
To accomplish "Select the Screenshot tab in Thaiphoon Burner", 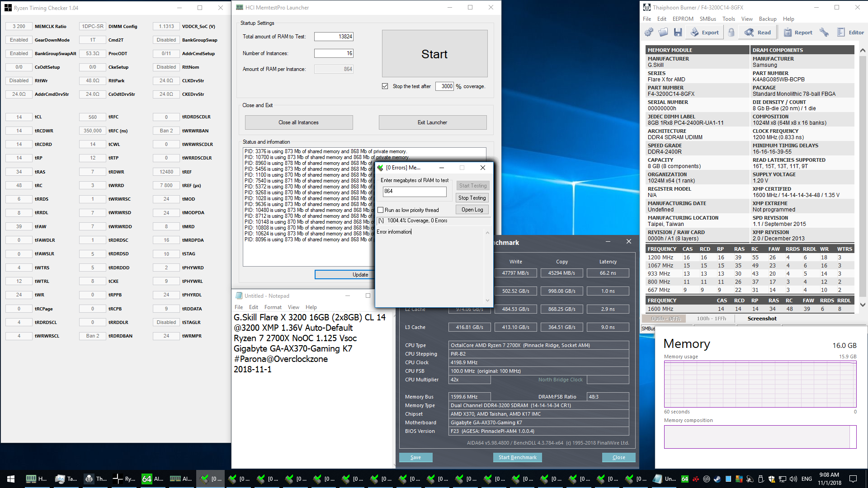I will [762, 319].
